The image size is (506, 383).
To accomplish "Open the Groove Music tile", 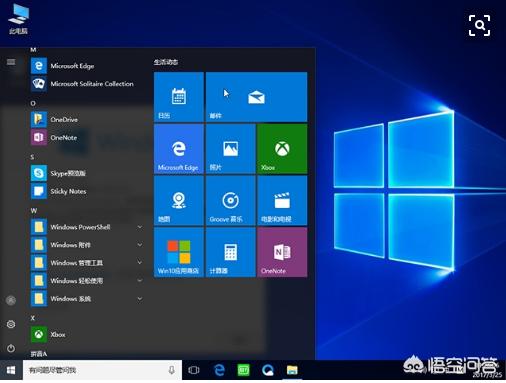I will 230,200.
